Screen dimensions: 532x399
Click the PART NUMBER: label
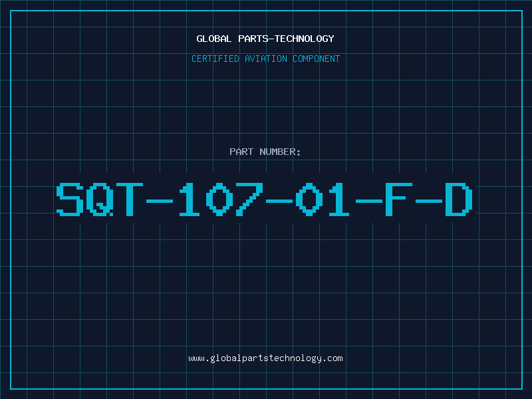coord(265,152)
